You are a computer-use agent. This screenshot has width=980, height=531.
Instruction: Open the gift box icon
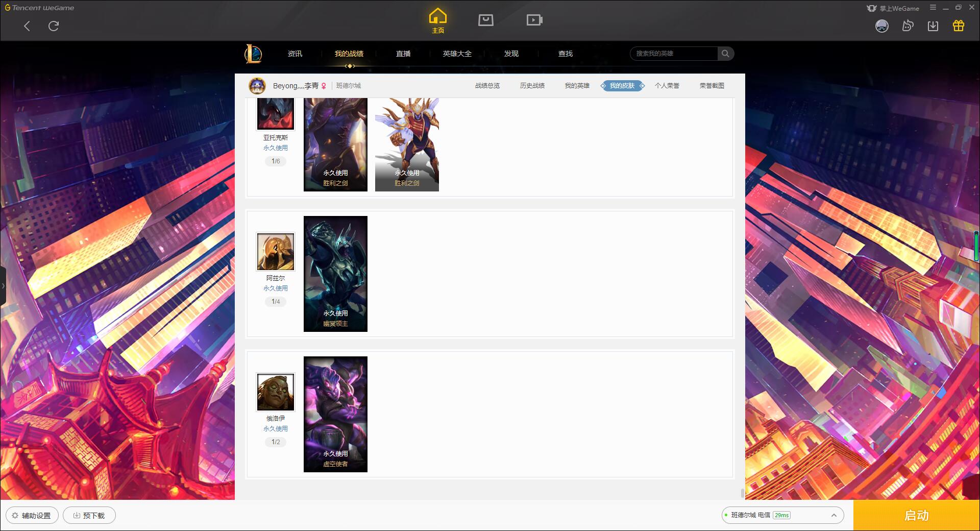tap(959, 26)
